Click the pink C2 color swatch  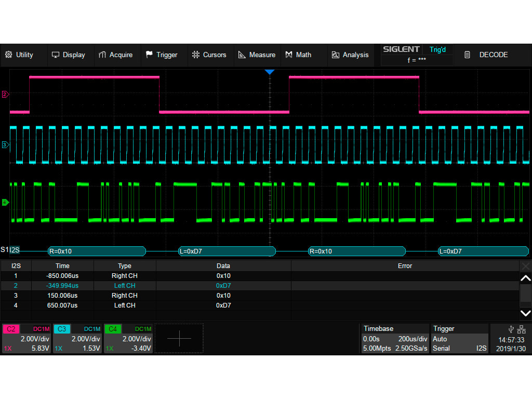(11, 329)
